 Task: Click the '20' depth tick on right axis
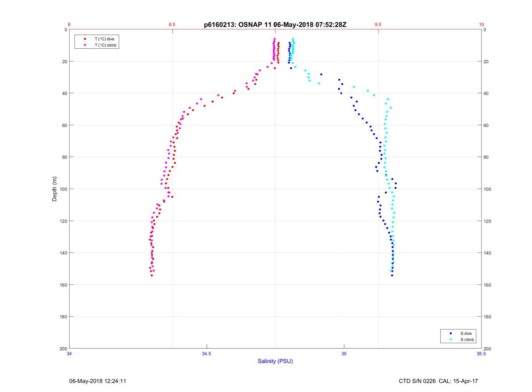[x=486, y=62]
